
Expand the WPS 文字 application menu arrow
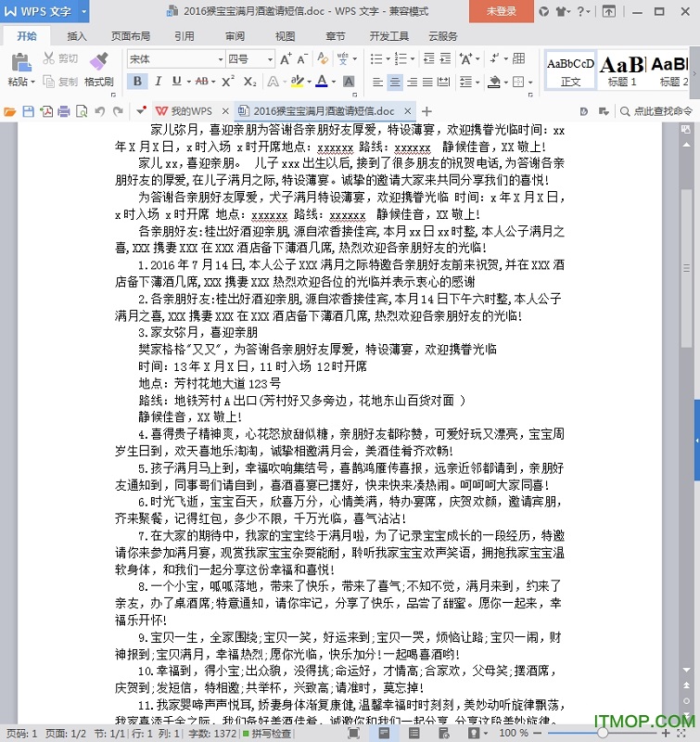coord(84,12)
